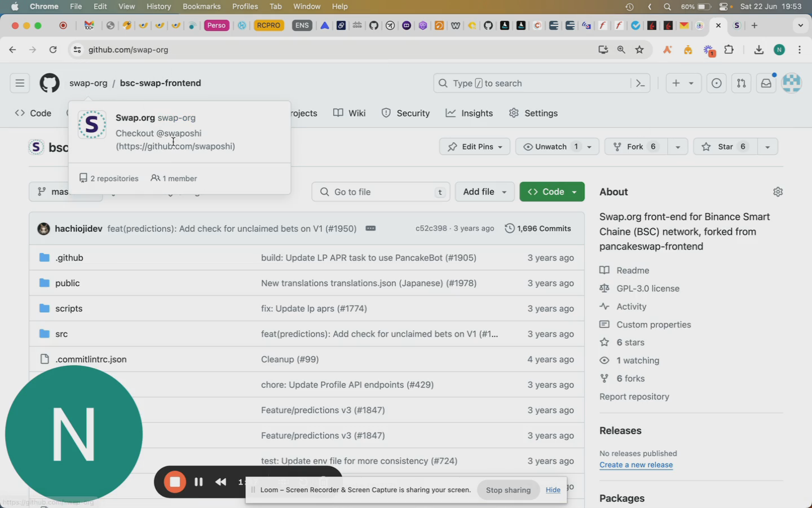
Task: Click Stop sharing in the Loom bar
Action: click(x=508, y=490)
